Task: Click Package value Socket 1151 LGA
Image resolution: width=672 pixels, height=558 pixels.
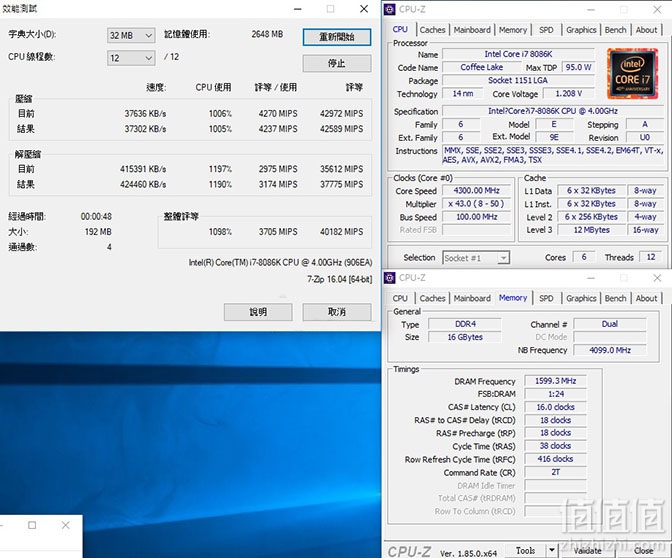Action: [518, 81]
